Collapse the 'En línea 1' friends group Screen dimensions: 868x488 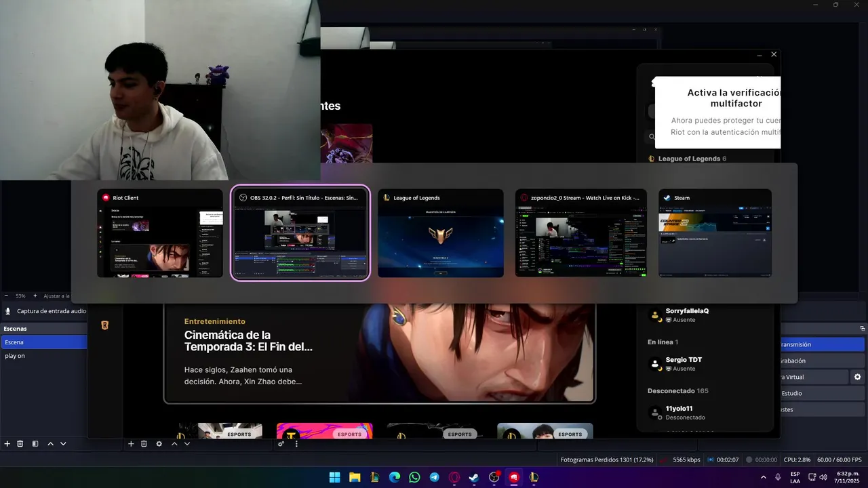(x=663, y=342)
